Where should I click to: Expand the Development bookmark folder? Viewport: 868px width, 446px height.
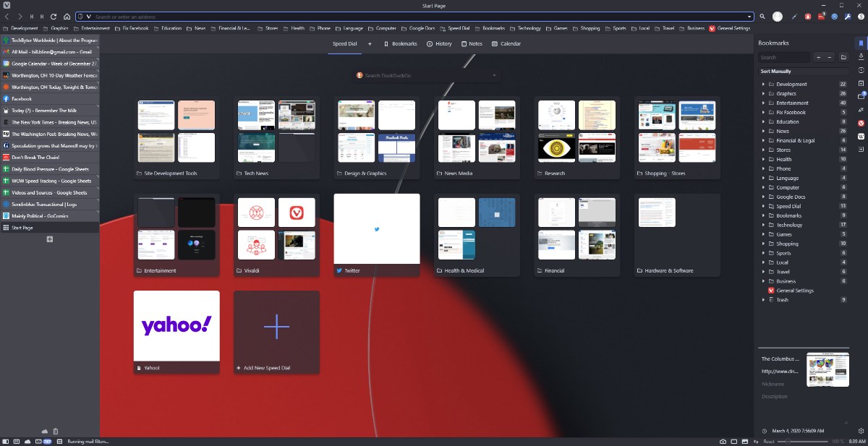tap(763, 85)
